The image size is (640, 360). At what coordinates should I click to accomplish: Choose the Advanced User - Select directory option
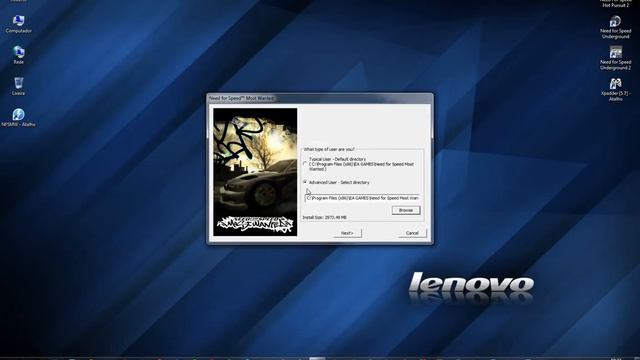pyautogui.click(x=305, y=182)
